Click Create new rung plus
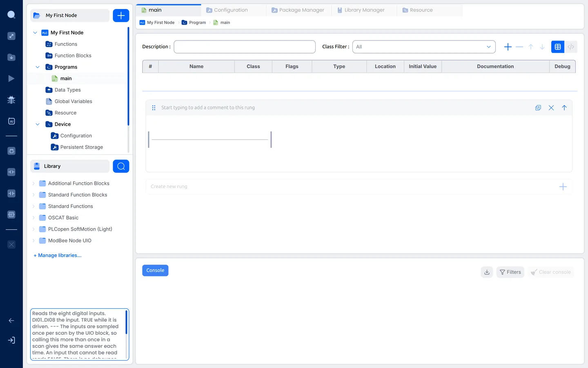Viewport: 588px width, 368px height. 563,186
